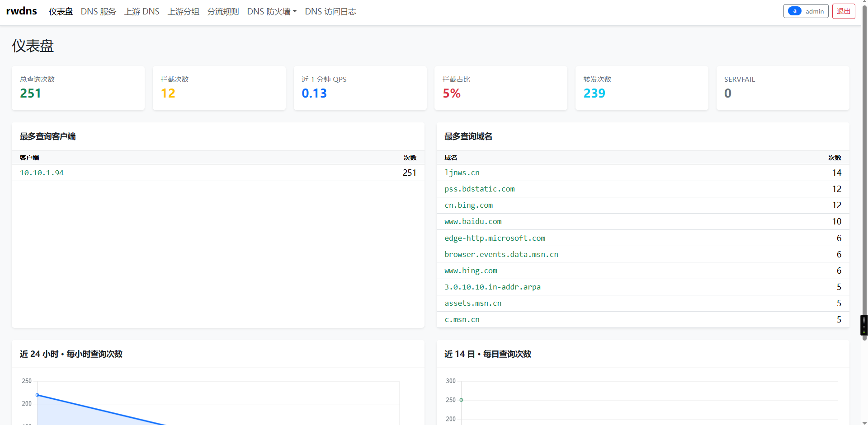868x425 pixels.
Task: Click the 近 1 分钟 QPS value 0.13
Action: pyautogui.click(x=314, y=93)
